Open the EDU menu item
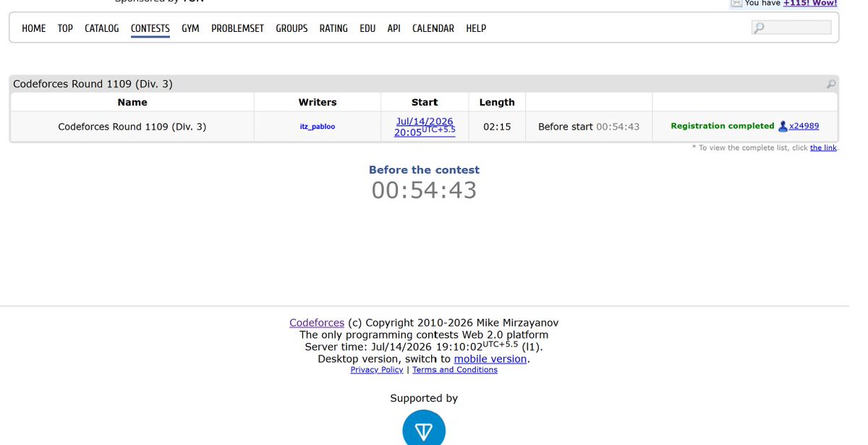Image resolution: width=868 pixels, height=445 pixels. [367, 28]
